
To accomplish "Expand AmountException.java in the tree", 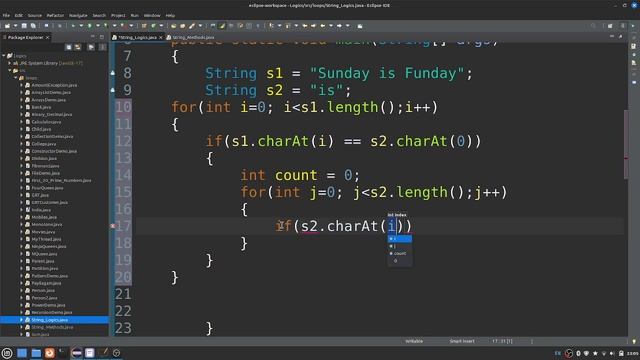I will 21,85.
